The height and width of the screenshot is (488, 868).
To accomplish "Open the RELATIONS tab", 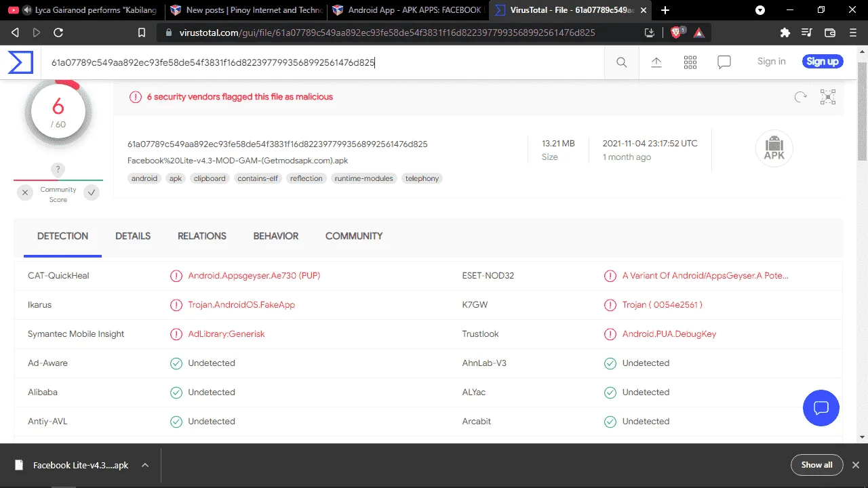I will click(202, 236).
